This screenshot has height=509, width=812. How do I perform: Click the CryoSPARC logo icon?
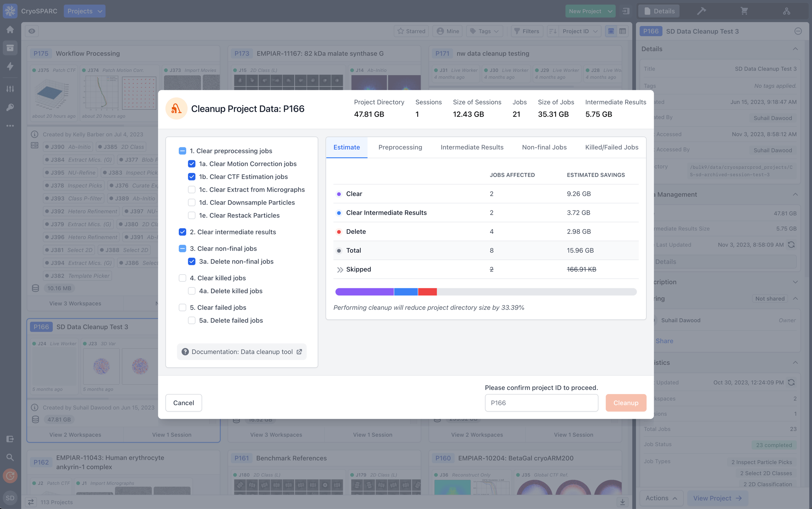pyautogui.click(x=10, y=11)
